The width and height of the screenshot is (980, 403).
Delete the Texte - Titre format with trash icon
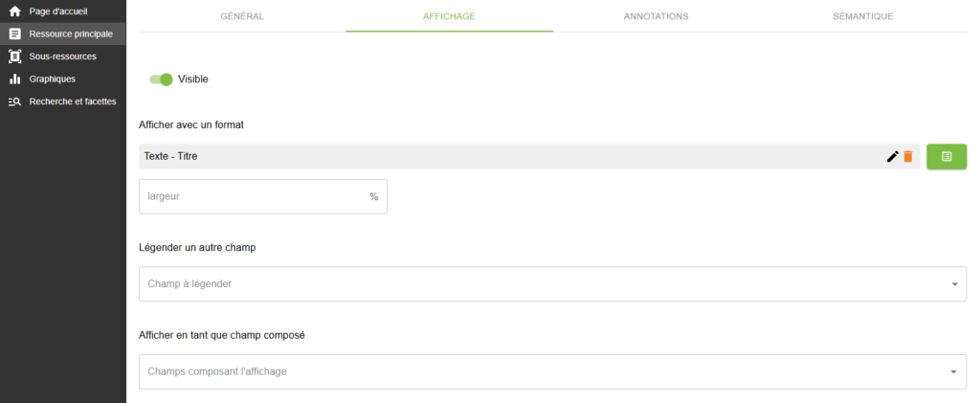908,157
